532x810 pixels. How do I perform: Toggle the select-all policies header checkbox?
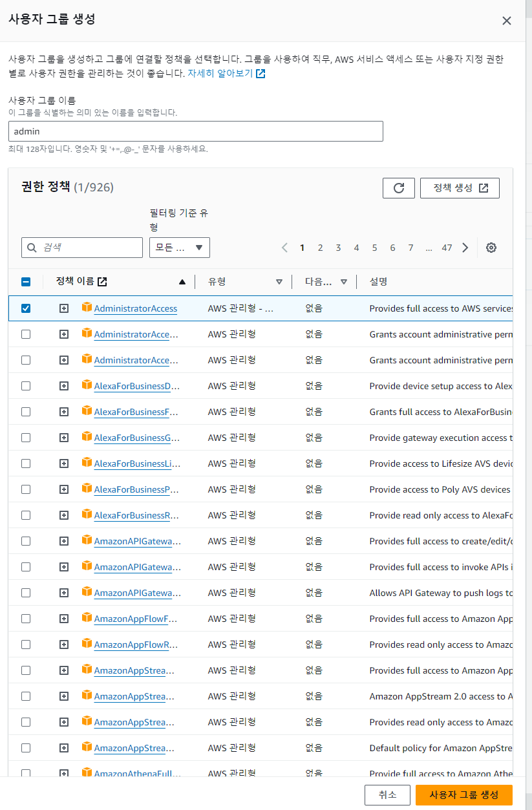[26, 282]
